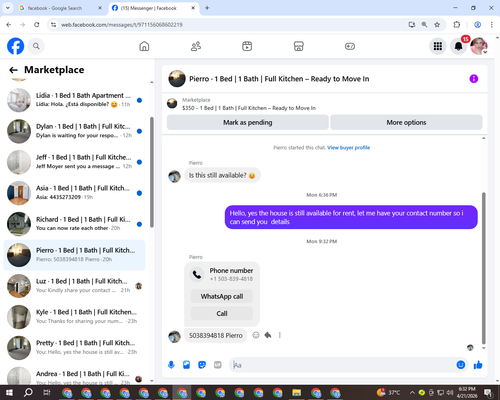Choose a sticker icon in composer

point(202,365)
